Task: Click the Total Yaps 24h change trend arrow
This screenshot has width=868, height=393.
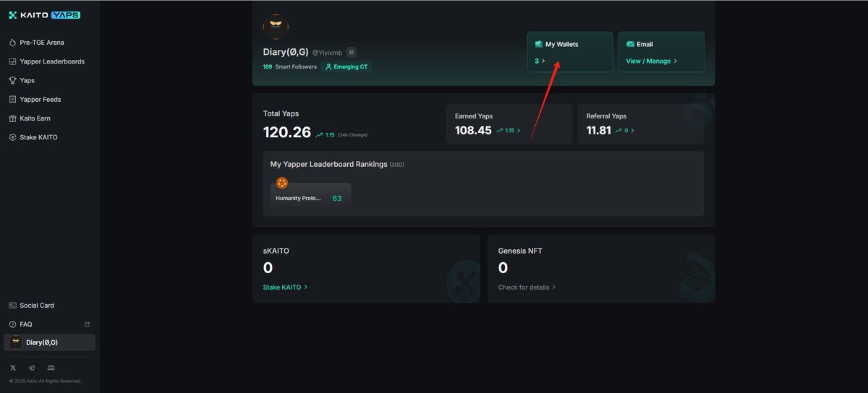Action: click(319, 134)
